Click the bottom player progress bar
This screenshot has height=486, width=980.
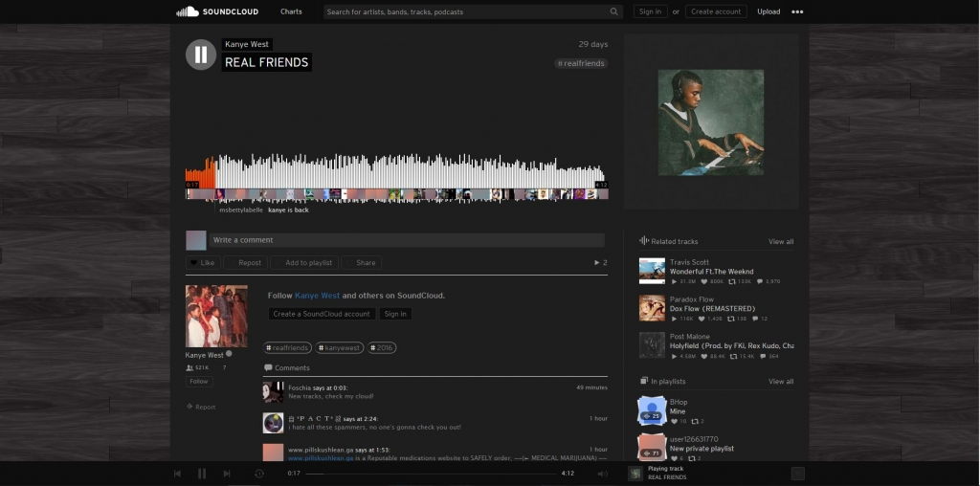(431, 474)
